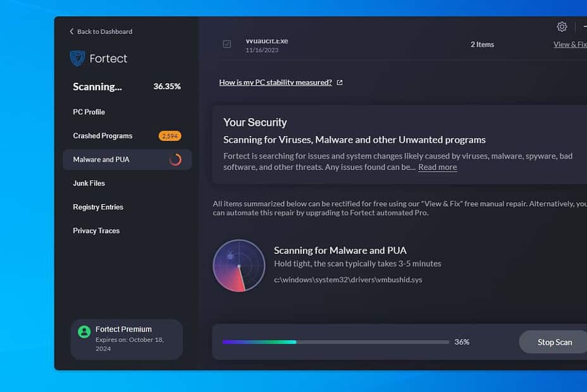Open the Junk Files scanner section
The image size is (587, 392).
[89, 183]
